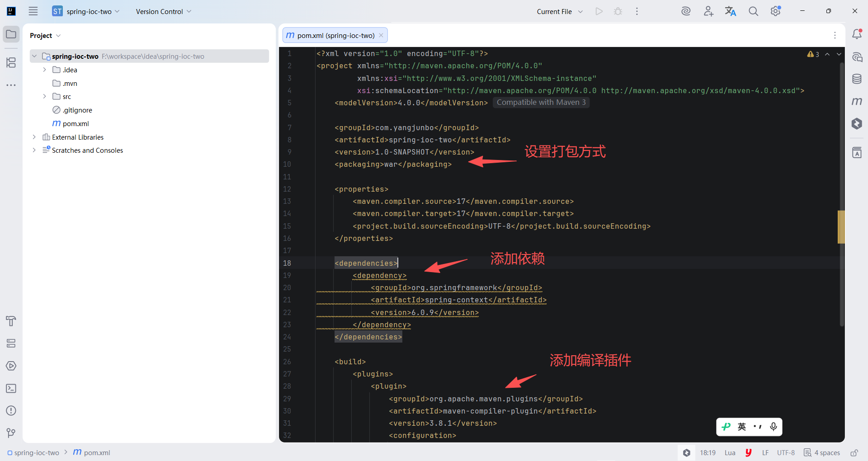Open the Services tool window

coord(11,343)
